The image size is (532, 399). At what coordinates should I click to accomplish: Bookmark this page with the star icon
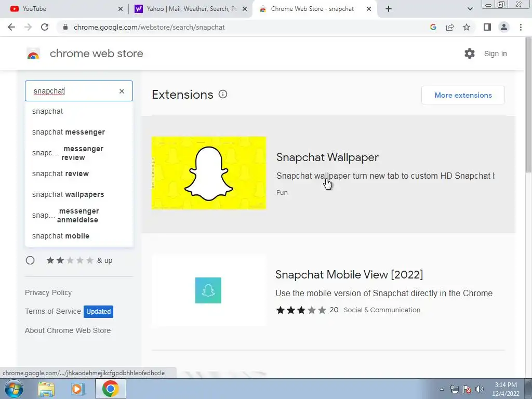point(467,27)
